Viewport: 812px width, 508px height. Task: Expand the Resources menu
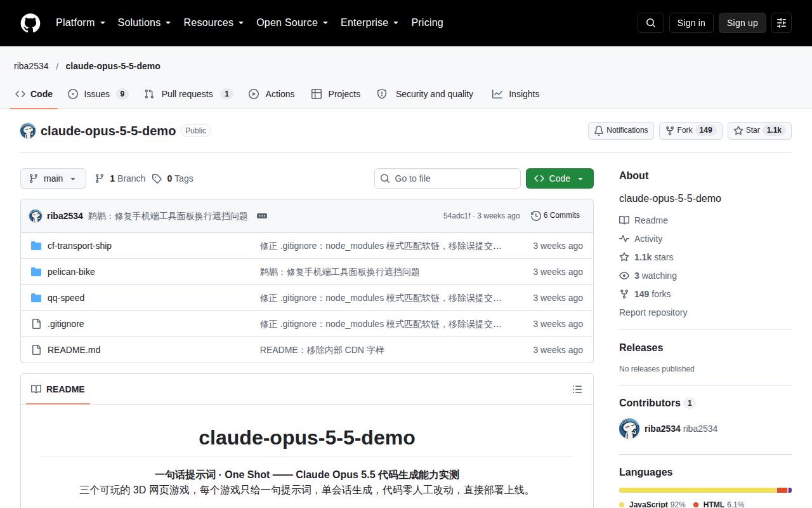tap(214, 23)
